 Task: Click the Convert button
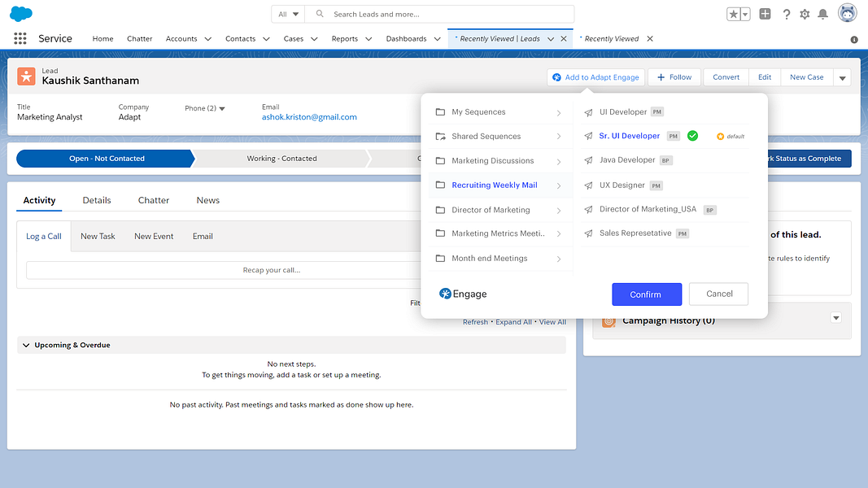coord(726,77)
